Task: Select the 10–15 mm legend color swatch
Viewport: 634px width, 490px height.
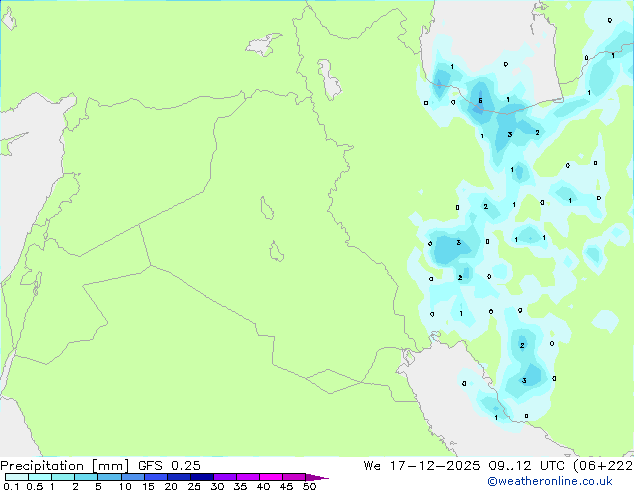Action: tap(133, 477)
